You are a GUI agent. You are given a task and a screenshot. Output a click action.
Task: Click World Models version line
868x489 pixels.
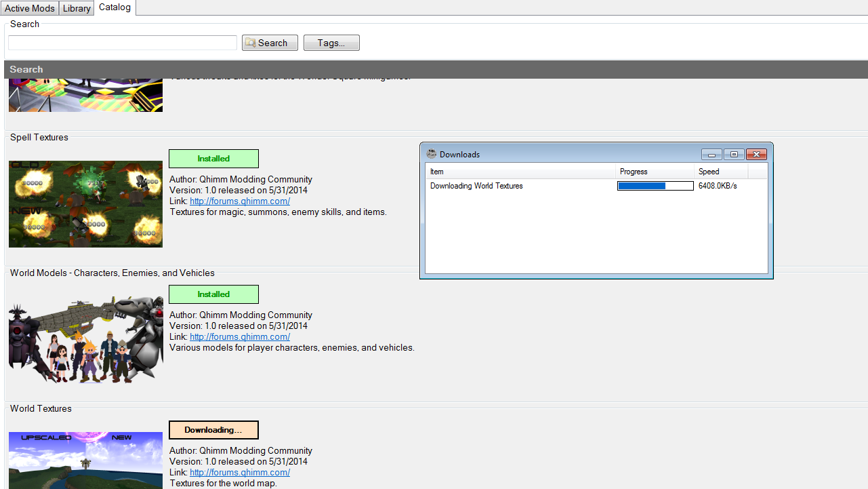coord(239,326)
